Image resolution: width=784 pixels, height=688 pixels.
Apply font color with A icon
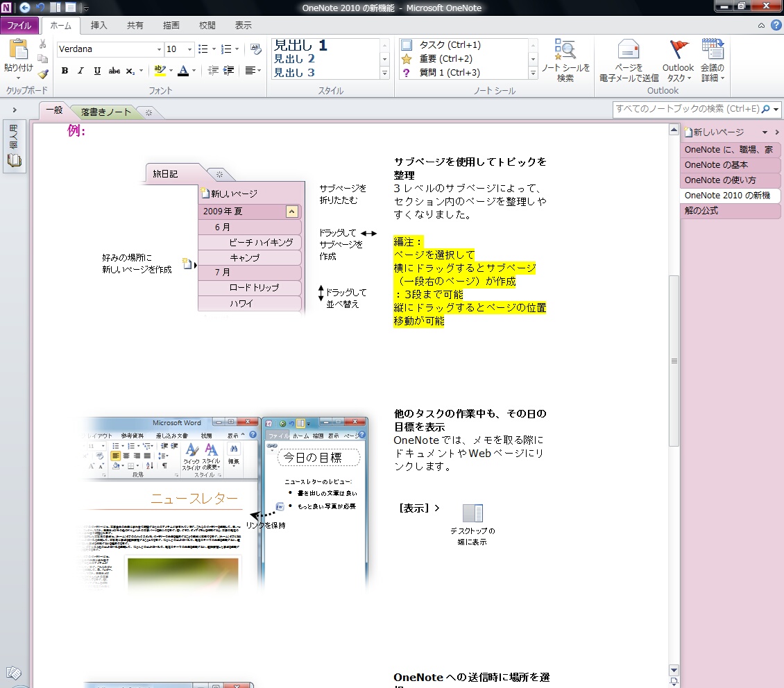(x=183, y=71)
